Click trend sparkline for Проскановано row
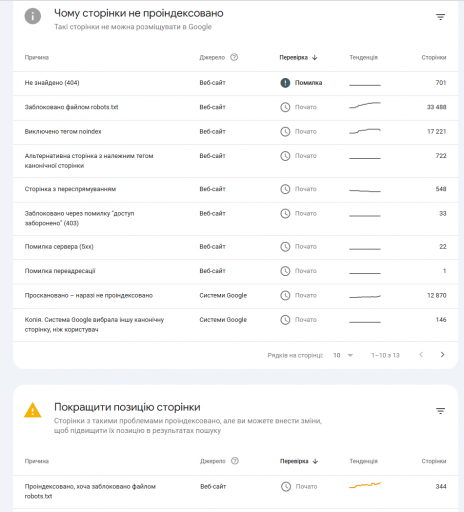 pos(365,296)
